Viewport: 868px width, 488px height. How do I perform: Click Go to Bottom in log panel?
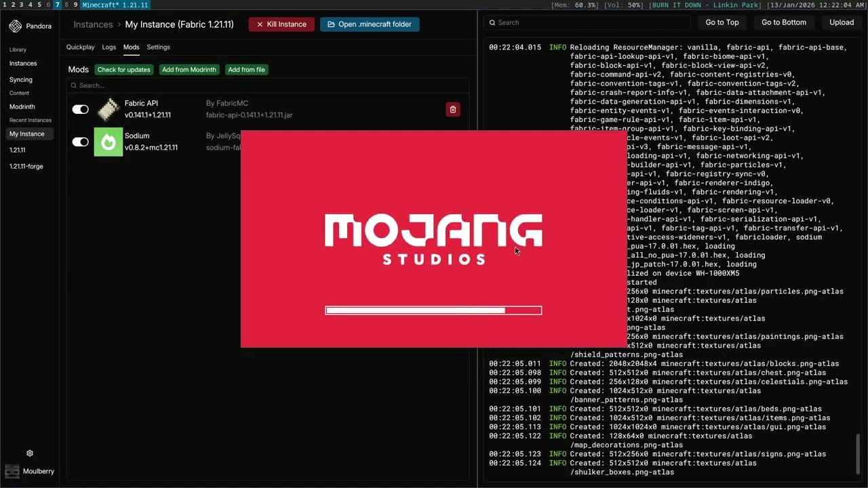pyautogui.click(x=784, y=22)
